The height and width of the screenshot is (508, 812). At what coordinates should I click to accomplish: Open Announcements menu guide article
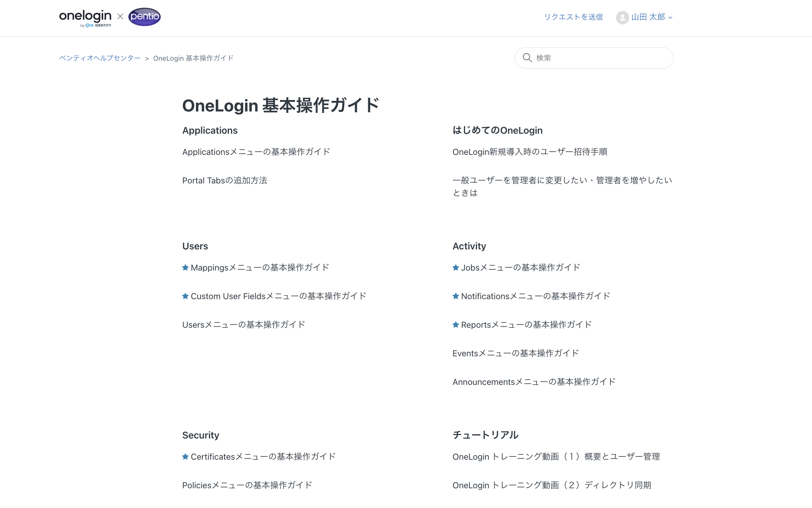[x=534, y=382]
